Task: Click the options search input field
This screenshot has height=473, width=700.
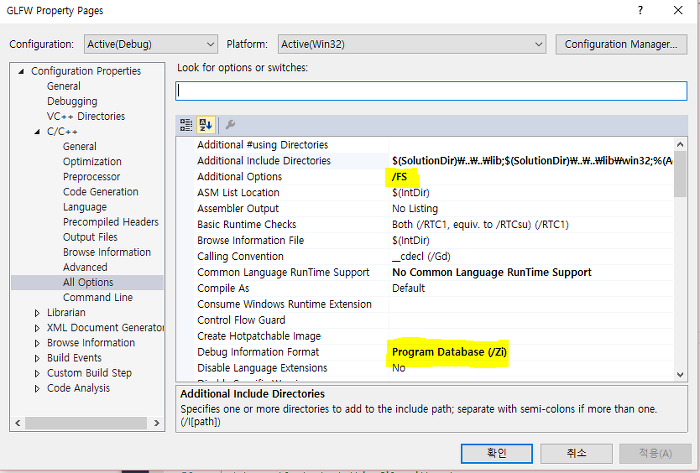Action: pyautogui.click(x=431, y=91)
